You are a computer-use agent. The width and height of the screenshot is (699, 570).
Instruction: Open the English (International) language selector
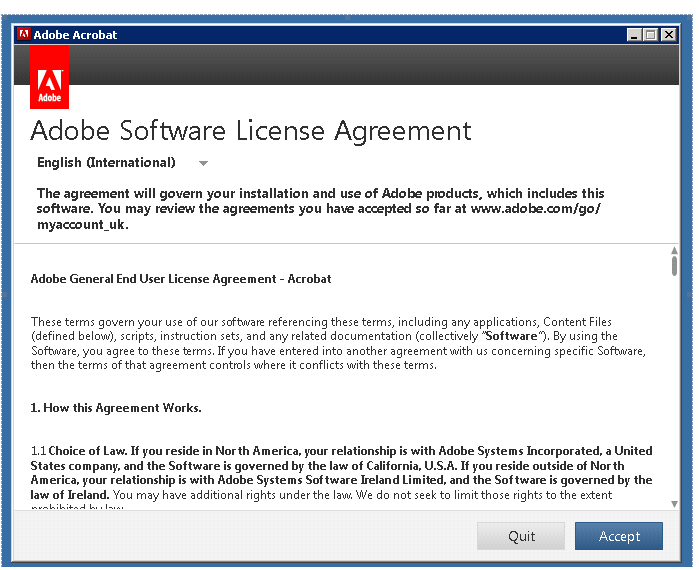point(106,163)
